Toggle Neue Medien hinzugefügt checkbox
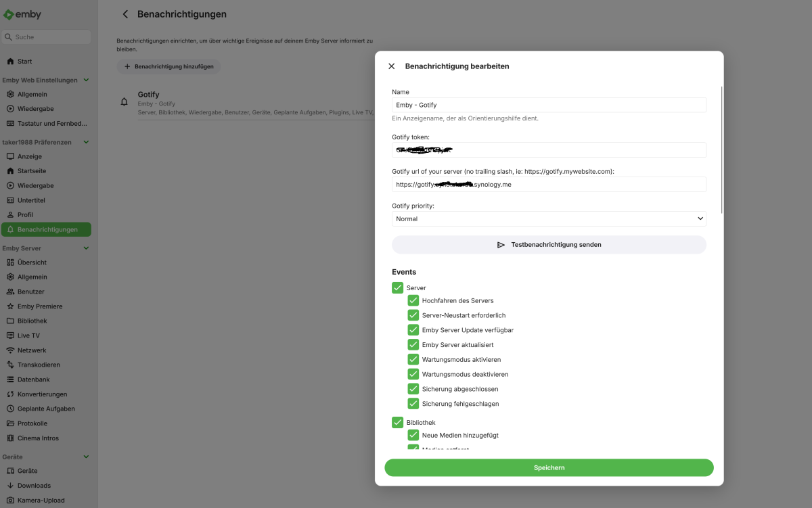Image resolution: width=812 pixels, height=508 pixels. point(413,435)
